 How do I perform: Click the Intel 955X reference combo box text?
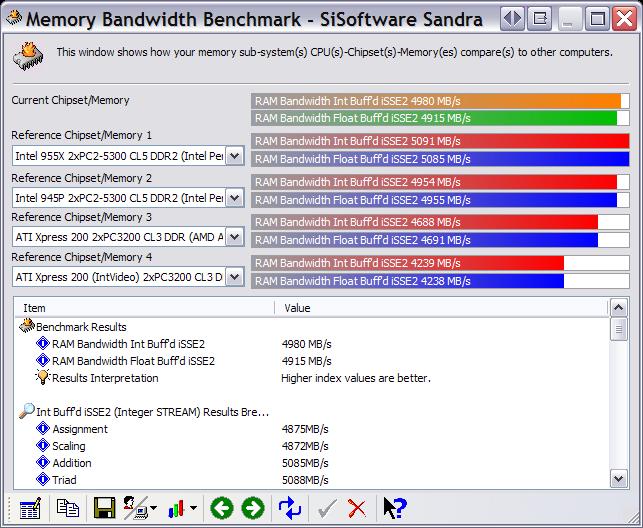pyautogui.click(x=119, y=156)
